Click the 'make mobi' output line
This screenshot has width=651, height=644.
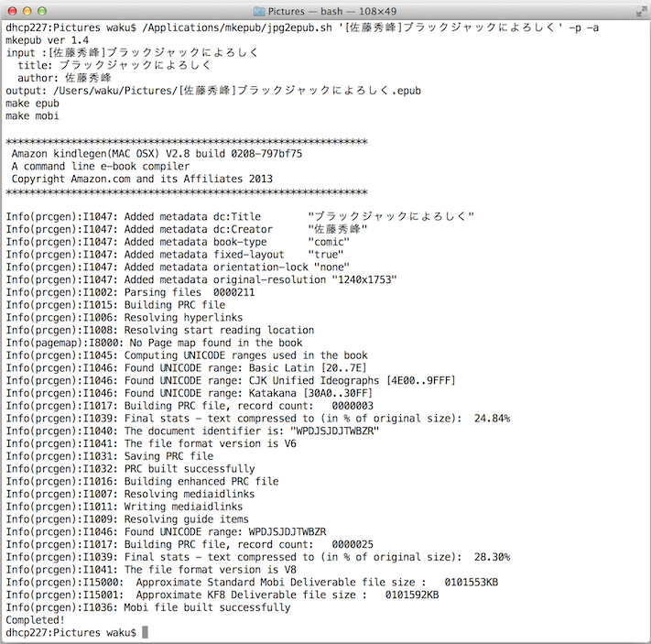(34, 117)
